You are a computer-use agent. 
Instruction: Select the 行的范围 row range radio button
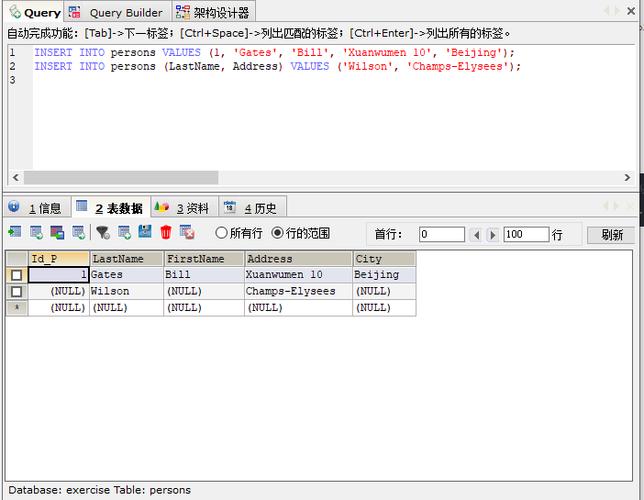coord(277,233)
